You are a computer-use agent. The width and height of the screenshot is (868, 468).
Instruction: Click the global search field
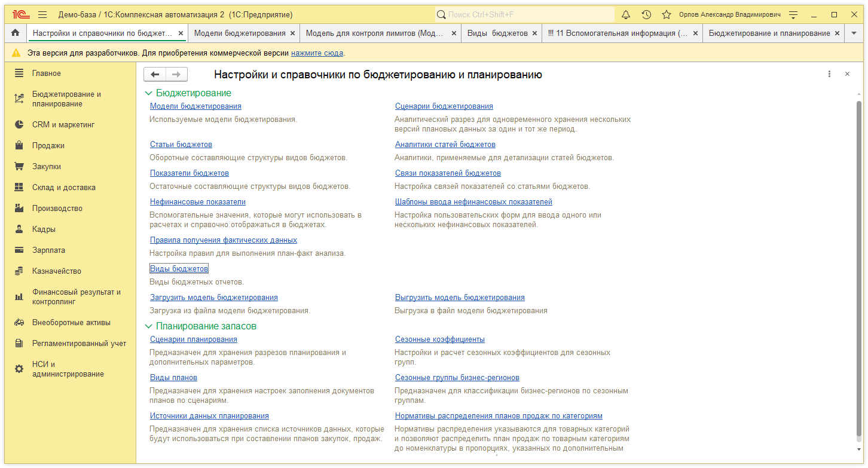point(526,14)
